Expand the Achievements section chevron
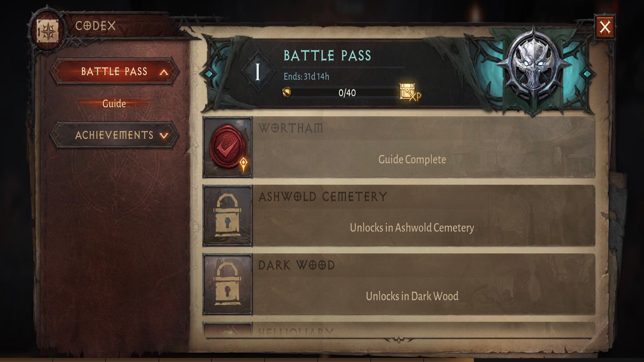Viewport: 644px width, 362px height. click(x=164, y=136)
